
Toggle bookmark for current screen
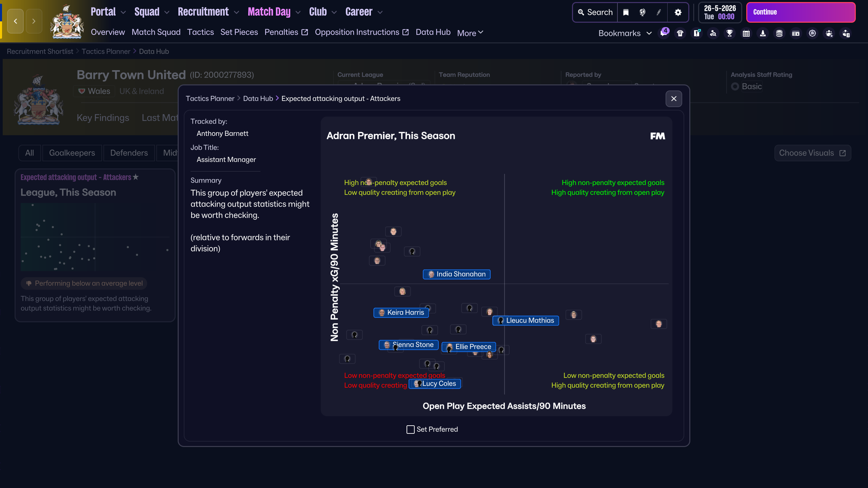[626, 12]
